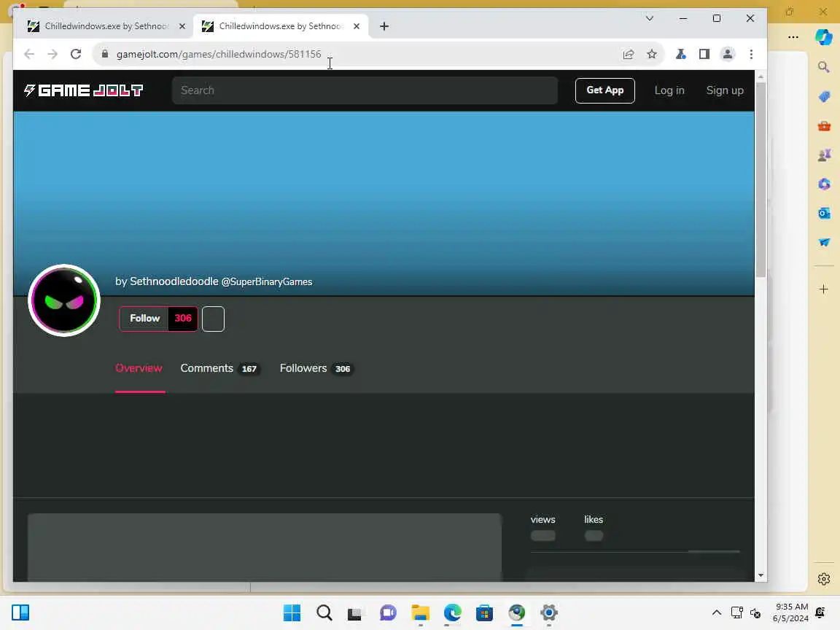Open the Chrome side panel icon
This screenshot has width=840, height=630.
click(704, 54)
